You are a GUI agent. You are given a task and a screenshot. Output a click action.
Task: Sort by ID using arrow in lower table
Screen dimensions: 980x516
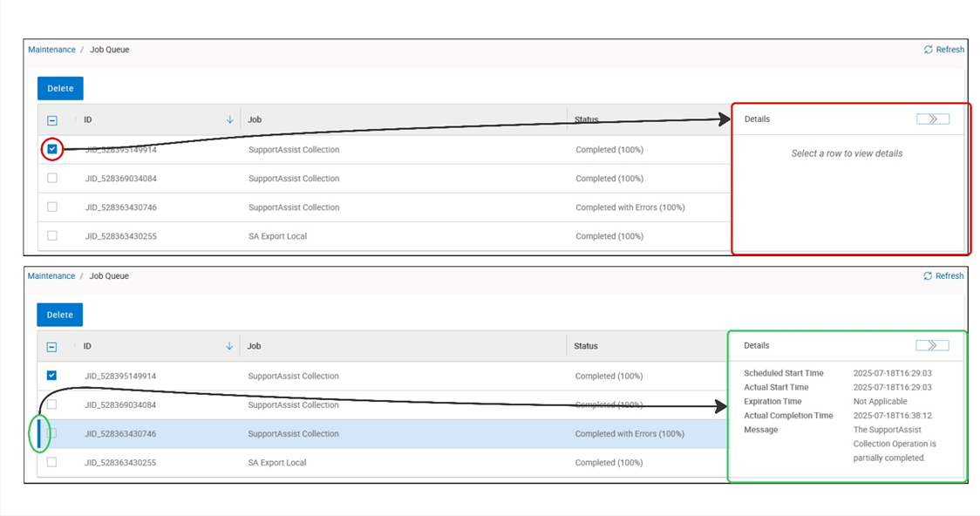coord(228,345)
